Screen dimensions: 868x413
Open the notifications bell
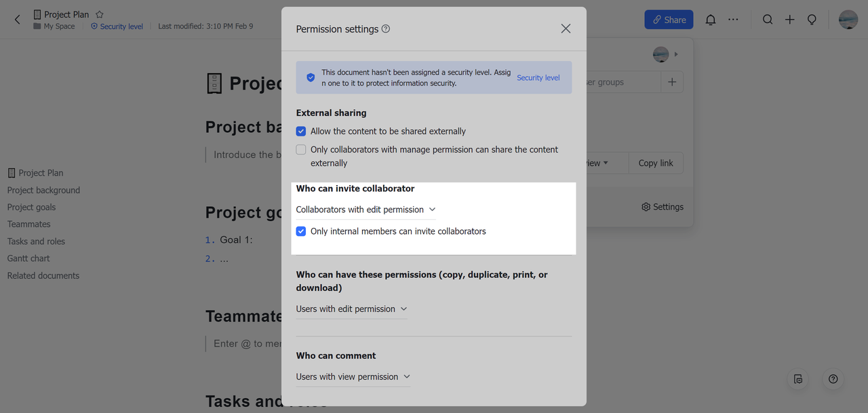[710, 20]
